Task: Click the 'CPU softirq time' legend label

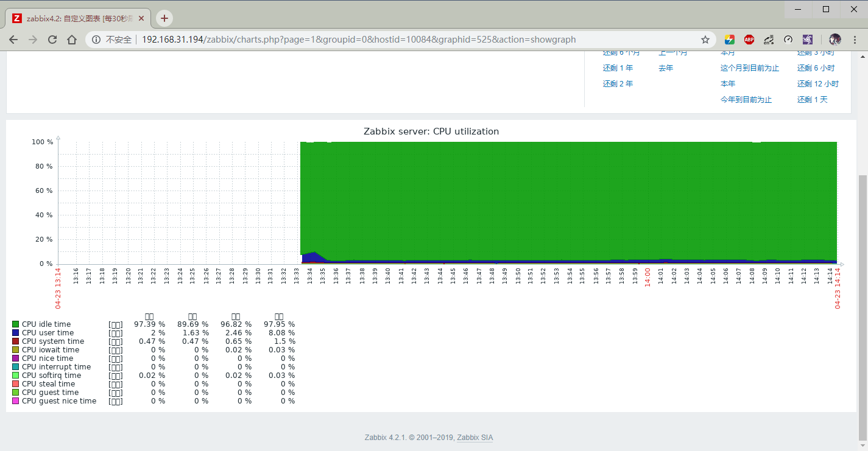Action: click(x=51, y=376)
